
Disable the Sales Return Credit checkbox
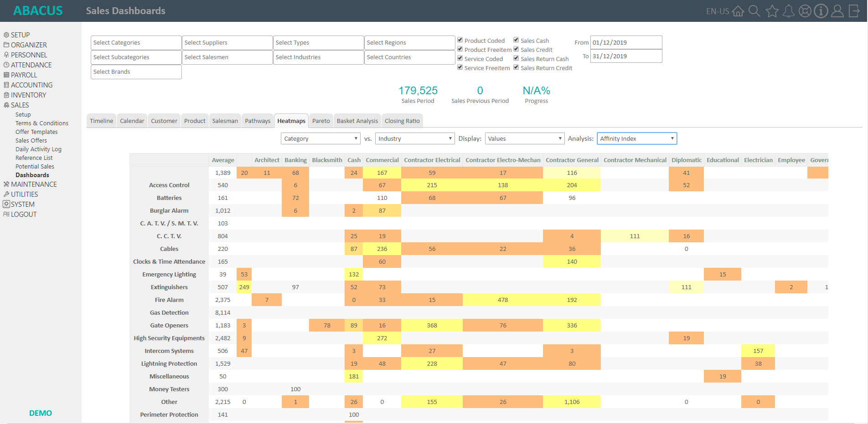(x=516, y=67)
